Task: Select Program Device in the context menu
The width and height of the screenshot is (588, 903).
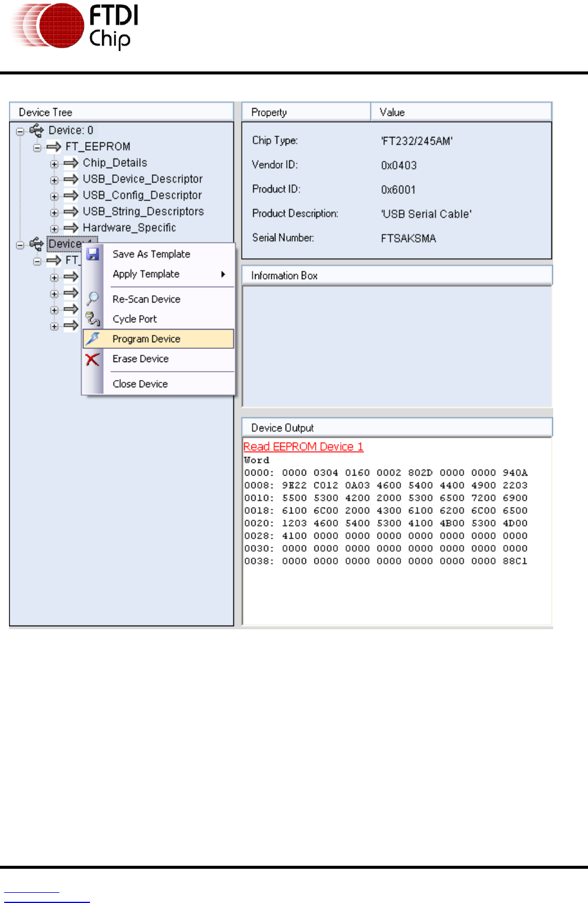Action: 158,339
